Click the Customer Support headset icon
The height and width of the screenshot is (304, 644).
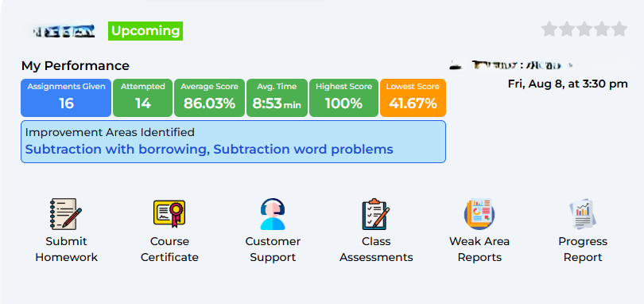point(273,214)
